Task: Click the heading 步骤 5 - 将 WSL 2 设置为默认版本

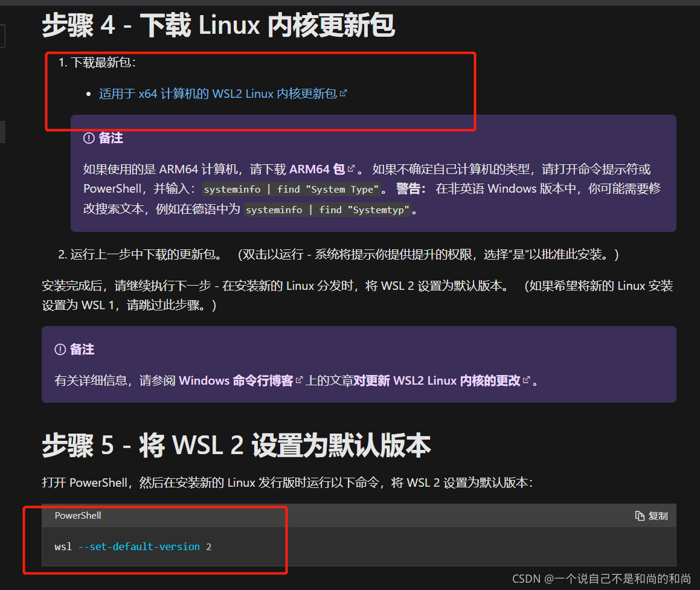Action: click(236, 446)
